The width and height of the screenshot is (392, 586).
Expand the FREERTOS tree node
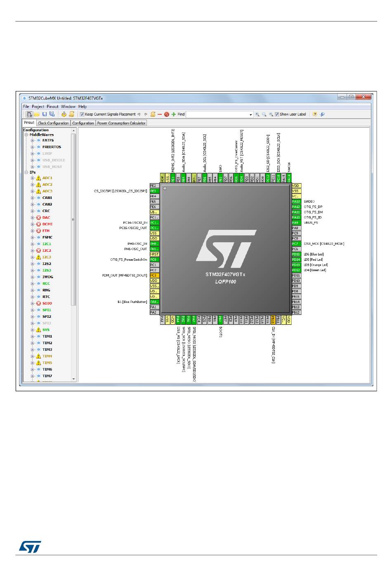[33, 147]
